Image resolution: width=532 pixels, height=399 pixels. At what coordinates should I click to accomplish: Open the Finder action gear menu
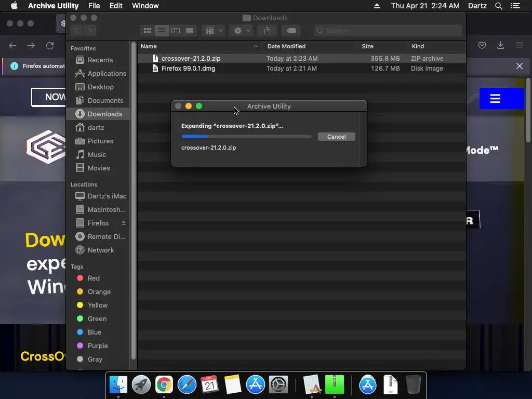coord(242,31)
